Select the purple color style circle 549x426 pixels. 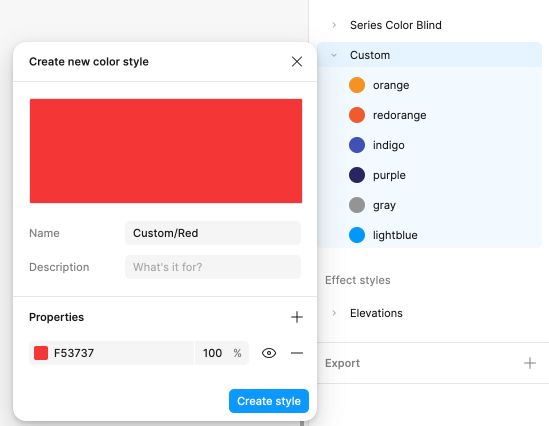point(357,175)
